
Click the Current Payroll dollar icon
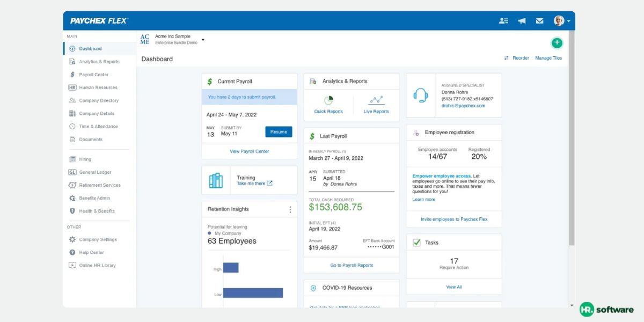(210, 82)
